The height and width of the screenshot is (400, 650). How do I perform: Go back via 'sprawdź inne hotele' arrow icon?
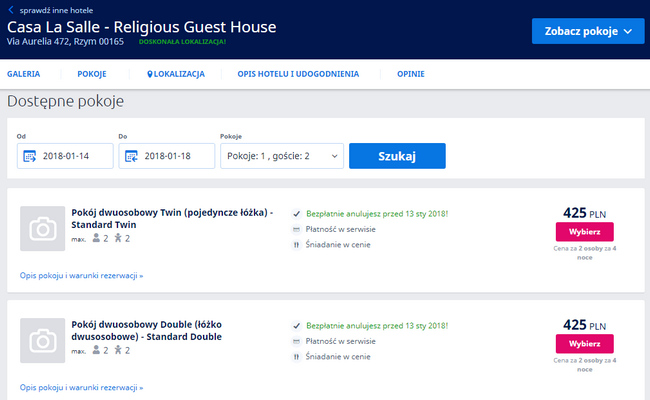point(11,10)
